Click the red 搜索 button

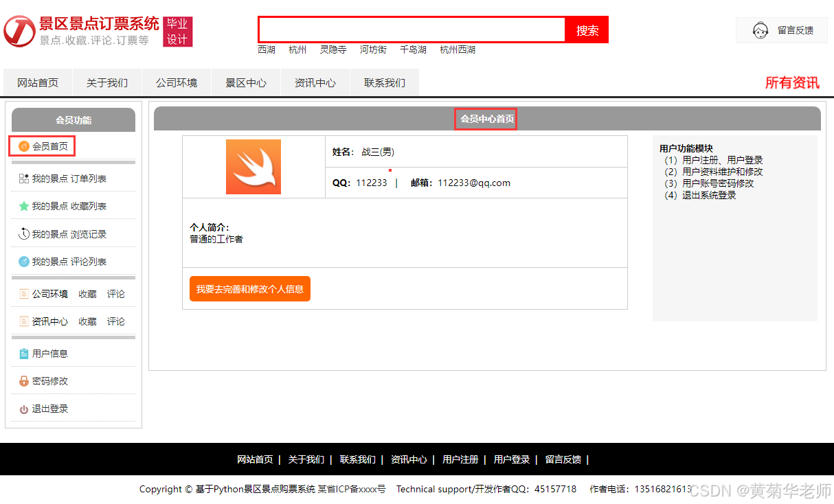click(587, 30)
